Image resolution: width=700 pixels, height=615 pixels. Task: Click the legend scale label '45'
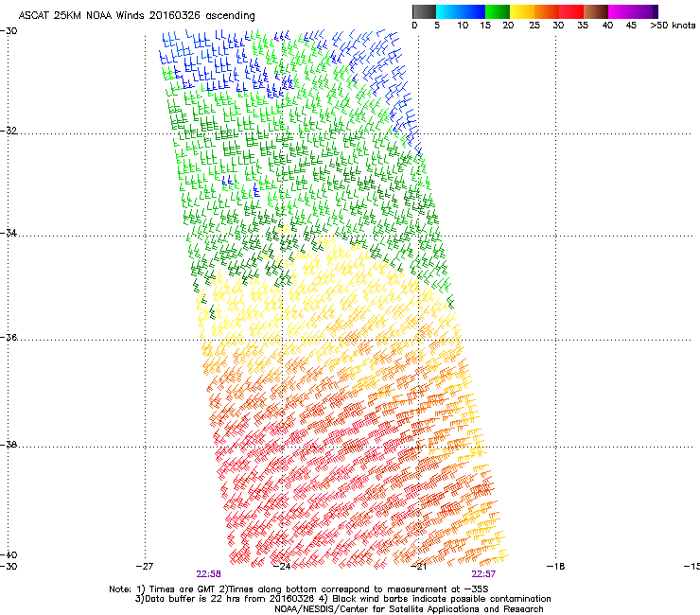point(631,26)
